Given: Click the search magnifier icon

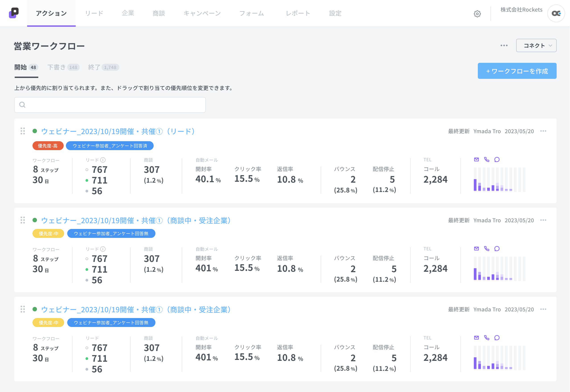Looking at the screenshot, I should (22, 105).
